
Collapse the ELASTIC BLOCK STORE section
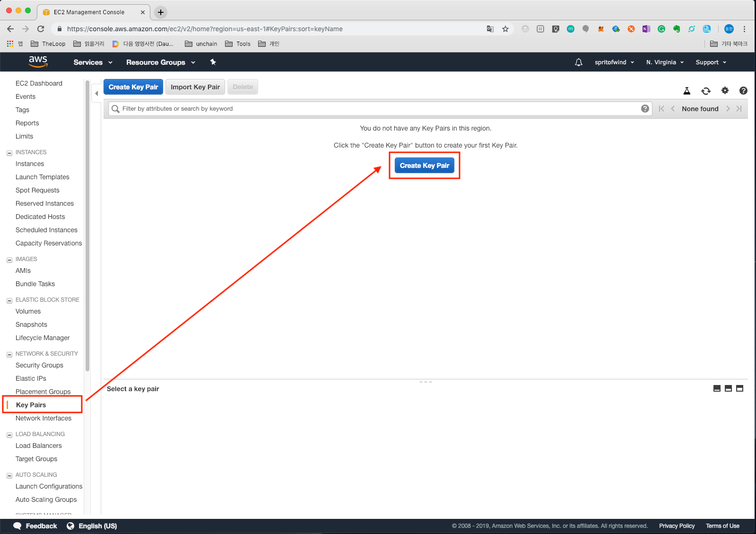pyautogui.click(x=9, y=300)
